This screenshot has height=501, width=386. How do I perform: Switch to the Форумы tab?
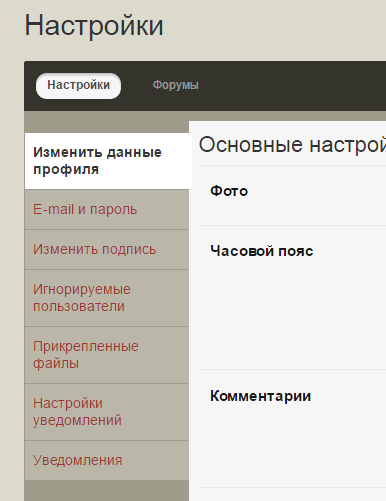(175, 85)
